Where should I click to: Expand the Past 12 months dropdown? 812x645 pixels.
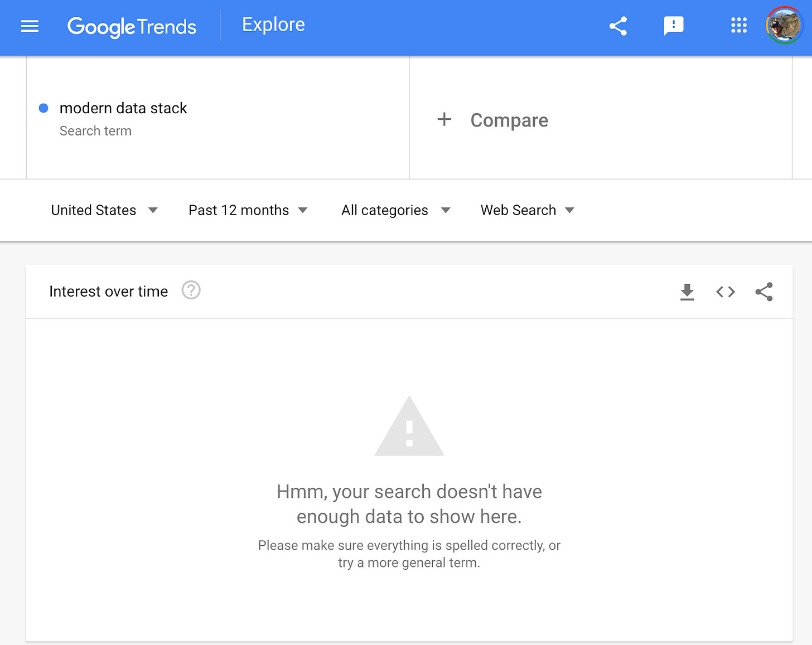(248, 210)
